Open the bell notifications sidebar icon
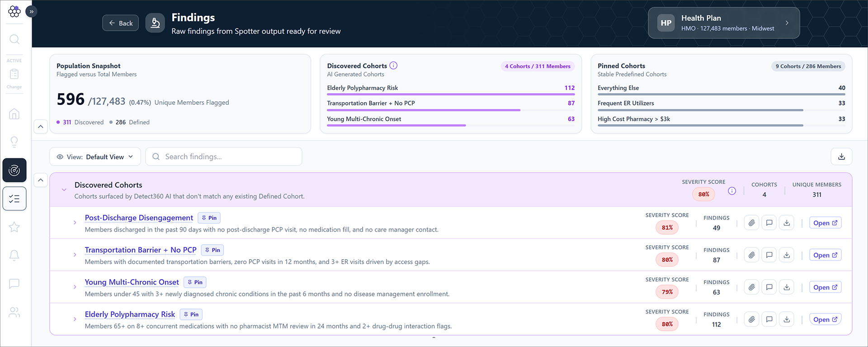The height and width of the screenshot is (347, 868). pos(14,255)
